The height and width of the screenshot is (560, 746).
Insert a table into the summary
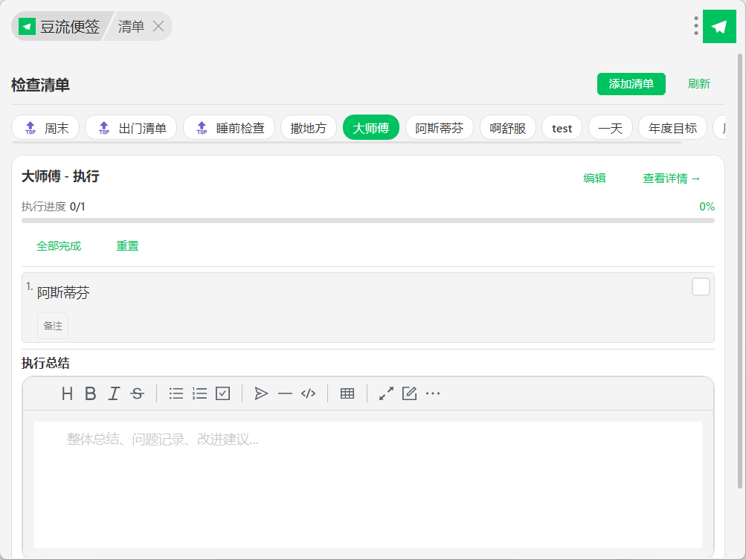pos(347,393)
